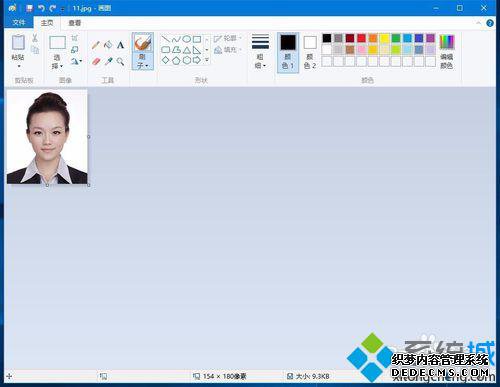Click the canvas bottom-right corner resize handle
500x387 pixels.
(x=89, y=185)
